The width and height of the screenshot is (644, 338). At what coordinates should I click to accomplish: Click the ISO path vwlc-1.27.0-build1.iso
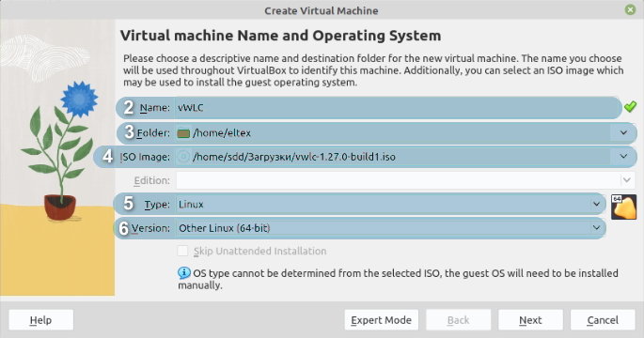[293, 157]
